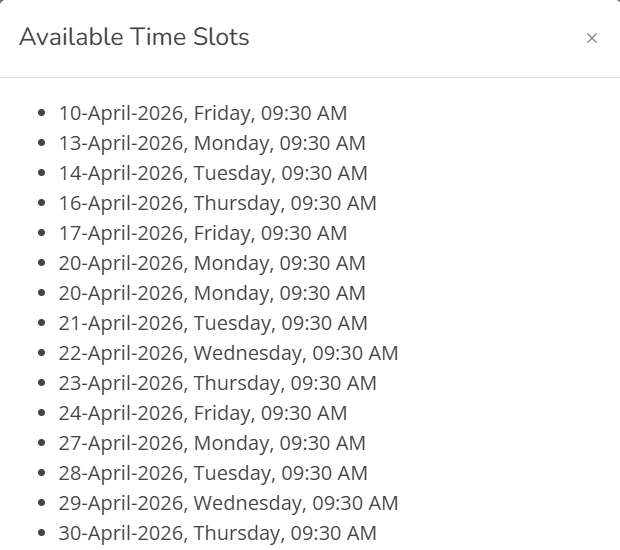620x550 pixels.
Task: Select the 28-April-2026 Tuesday slot
Action: pyautogui.click(x=213, y=473)
